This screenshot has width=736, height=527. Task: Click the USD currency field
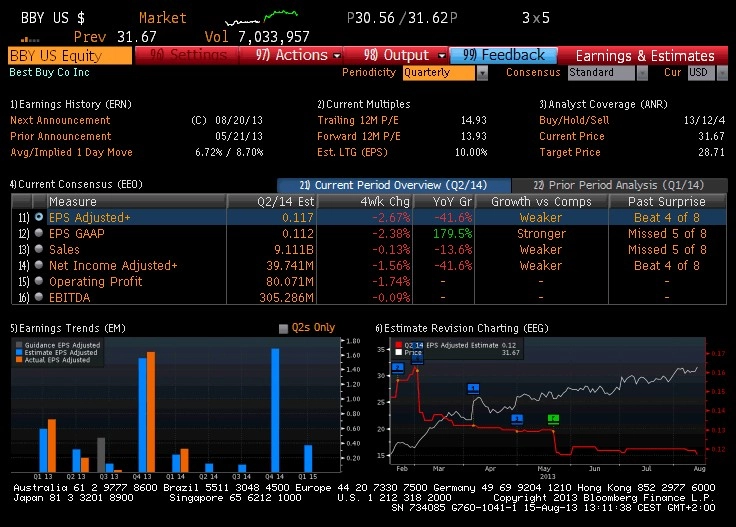click(701, 73)
